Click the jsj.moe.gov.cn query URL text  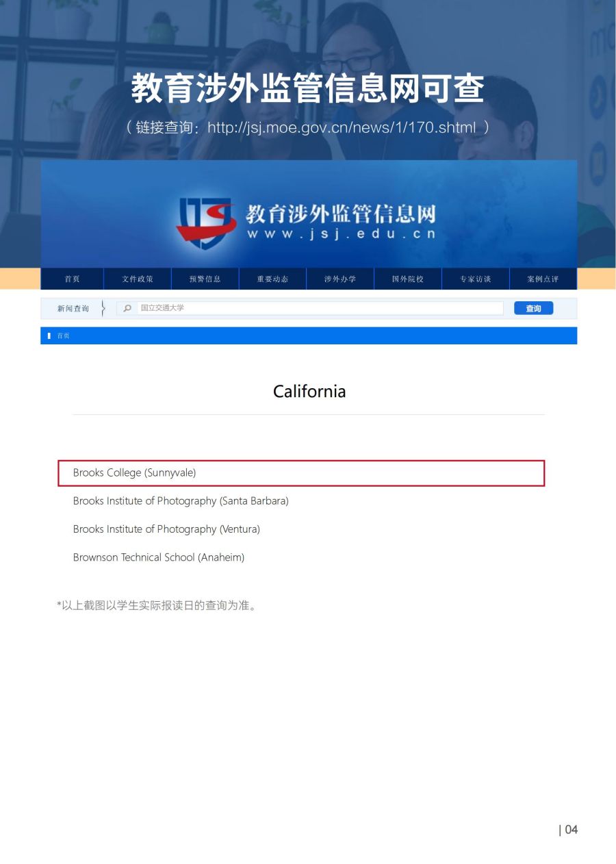pyautogui.click(x=342, y=128)
